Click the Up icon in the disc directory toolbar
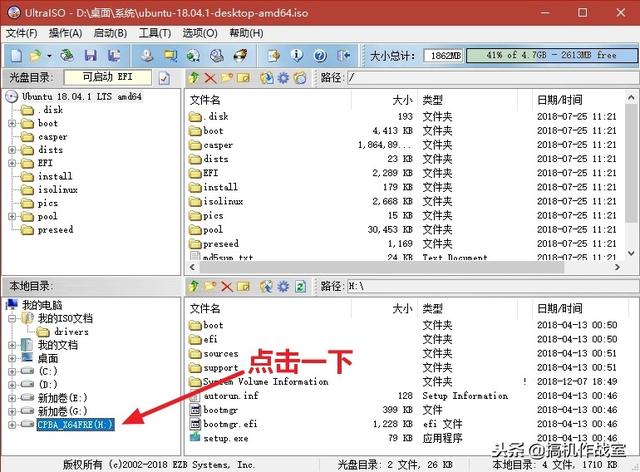Viewport: 640px width, 472px height. click(194, 78)
